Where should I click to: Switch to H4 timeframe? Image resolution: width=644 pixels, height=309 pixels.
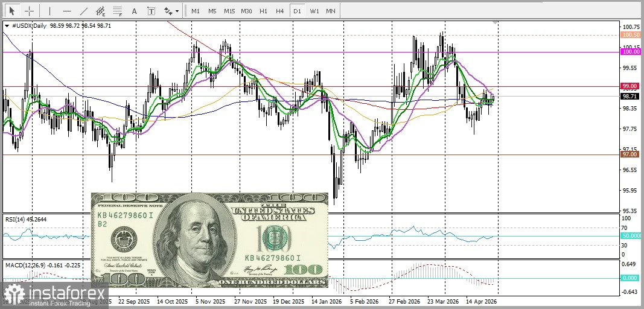coord(279,11)
